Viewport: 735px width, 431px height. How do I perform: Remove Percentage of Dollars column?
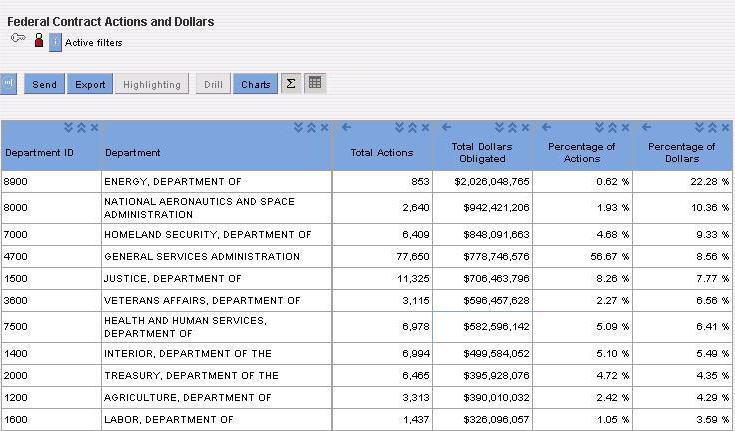tap(726, 127)
